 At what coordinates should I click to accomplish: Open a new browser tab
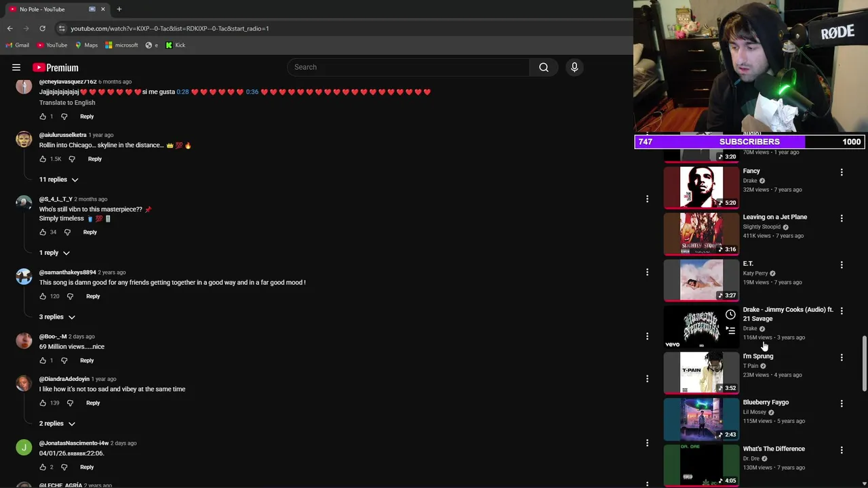[119, 9]
